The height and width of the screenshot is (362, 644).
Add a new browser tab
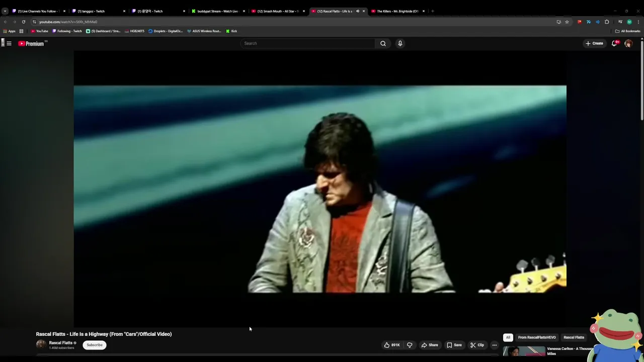(433, 11)
